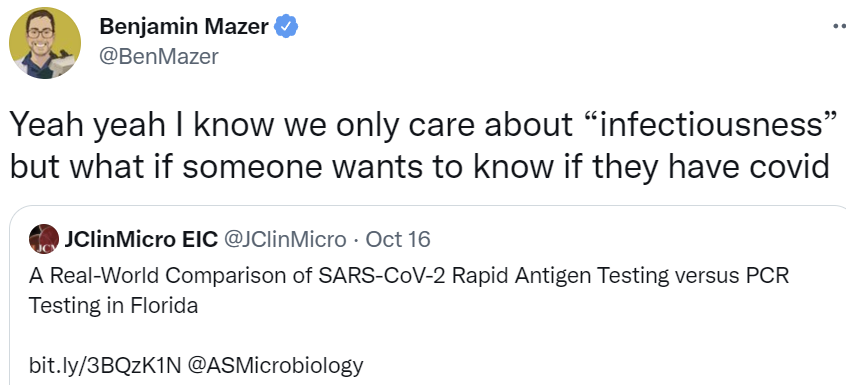Open the JClinMicro EIC account name
Image resolution: width=846 pixels, height=385 pixels.
141,239
